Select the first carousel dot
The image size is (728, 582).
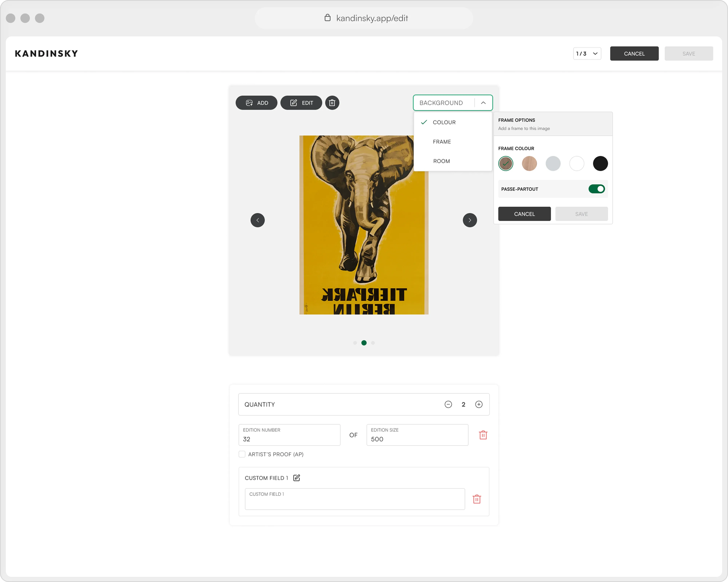355,343
